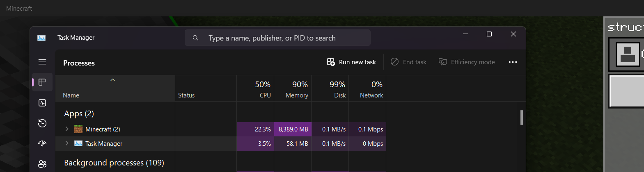Toggle Efficiency mode for selected process
This screenshot has height=172, width=644.
(x=467, y=62)
